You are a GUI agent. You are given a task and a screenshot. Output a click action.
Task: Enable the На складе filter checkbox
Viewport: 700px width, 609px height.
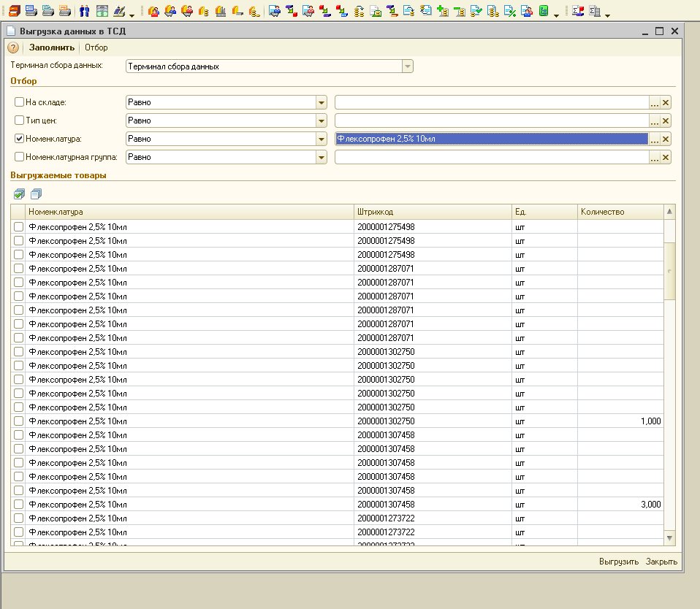(x=20, y=102)
